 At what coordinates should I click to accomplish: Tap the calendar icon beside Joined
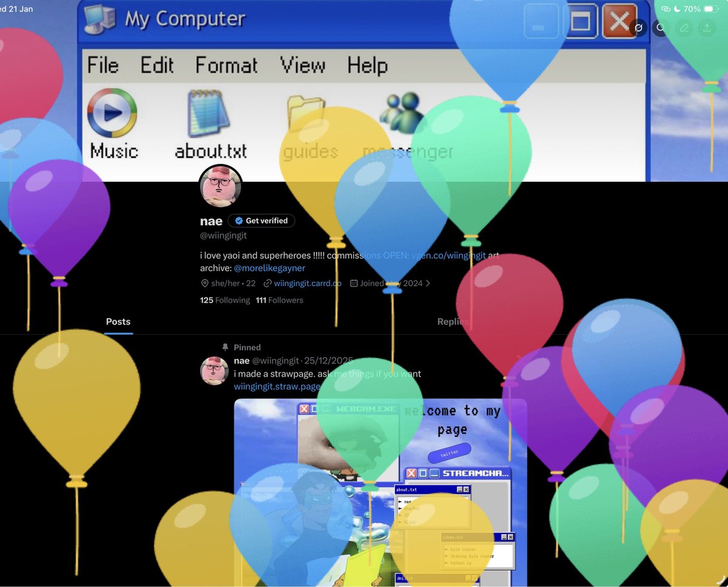354,283
